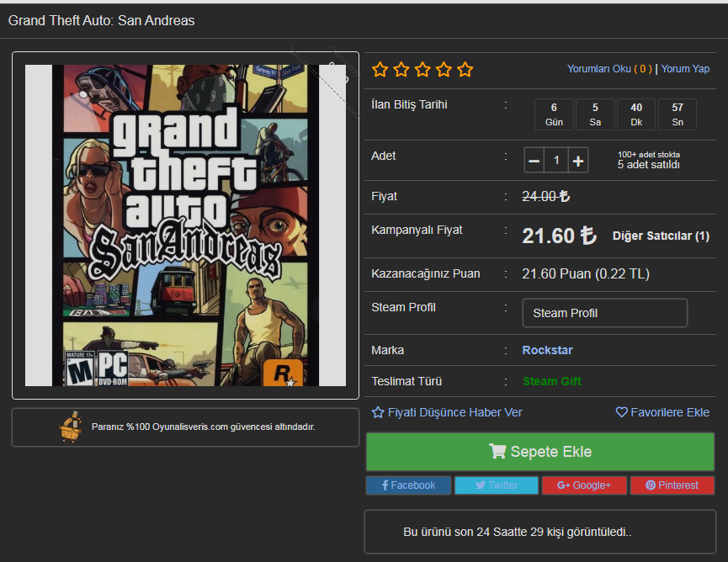Click the countdown days box '6 Gün'

point(554,114)
